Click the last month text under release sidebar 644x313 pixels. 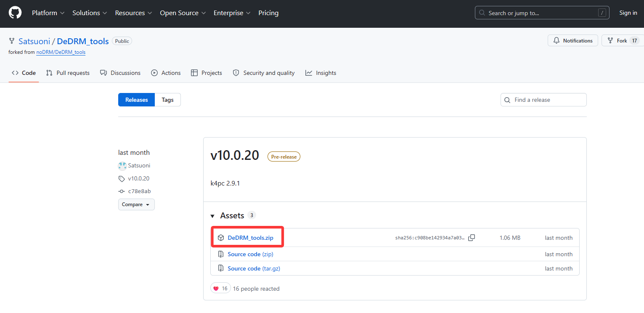point(134,153)
